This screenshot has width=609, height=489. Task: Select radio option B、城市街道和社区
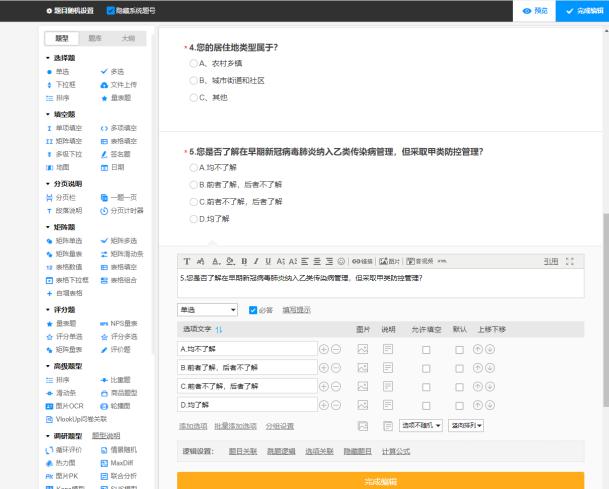(x=193, y=80)
